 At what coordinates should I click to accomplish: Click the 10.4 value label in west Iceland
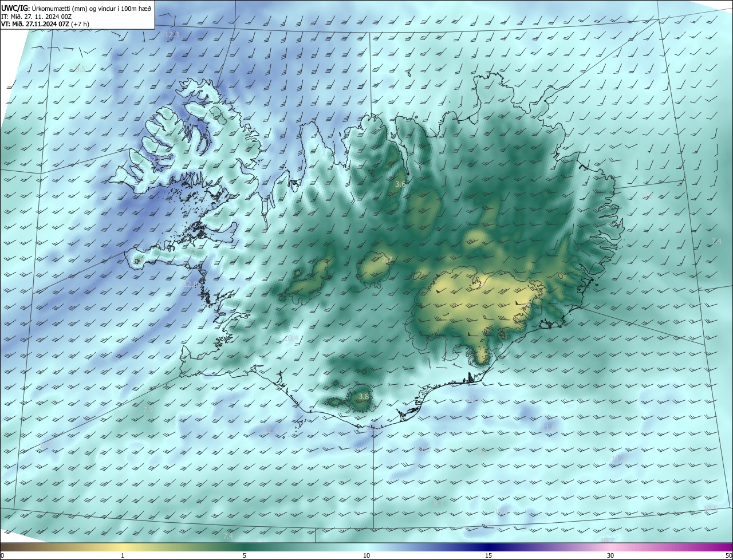[x=291, y=338]
